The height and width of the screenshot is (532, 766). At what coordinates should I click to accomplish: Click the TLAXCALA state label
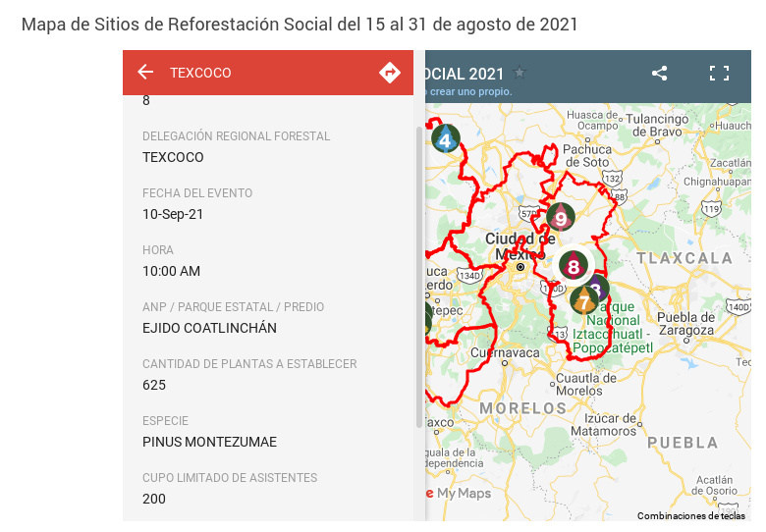[684, 258]
